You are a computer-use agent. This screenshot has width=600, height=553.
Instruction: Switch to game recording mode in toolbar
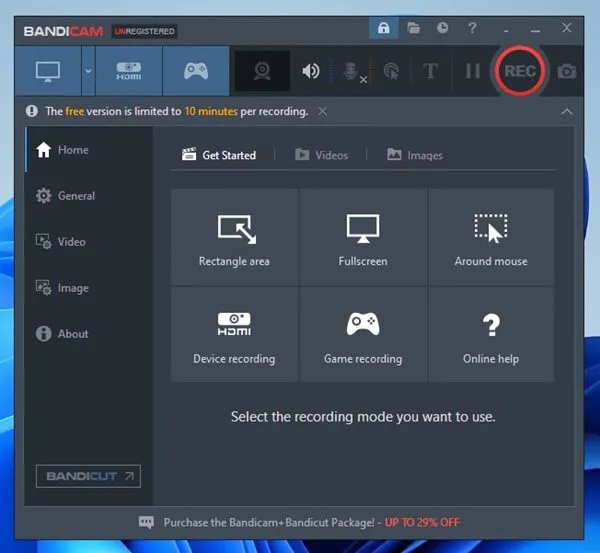click(194, 71)
